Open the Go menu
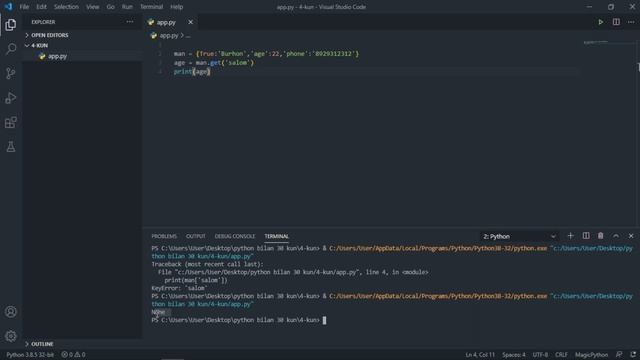 (111, 7)
